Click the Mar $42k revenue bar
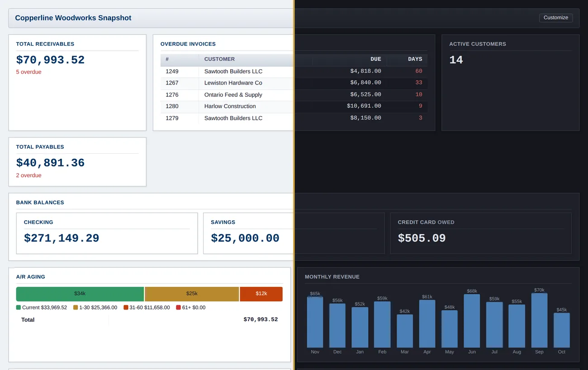This screenshot has height=370, width=588. pos(405,331)
